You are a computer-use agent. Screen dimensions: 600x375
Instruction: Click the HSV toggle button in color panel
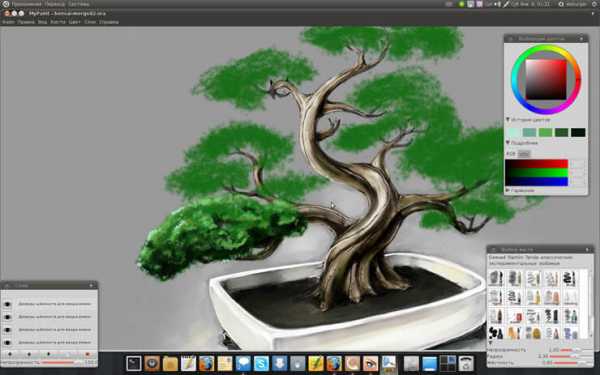tap(524, 154)
